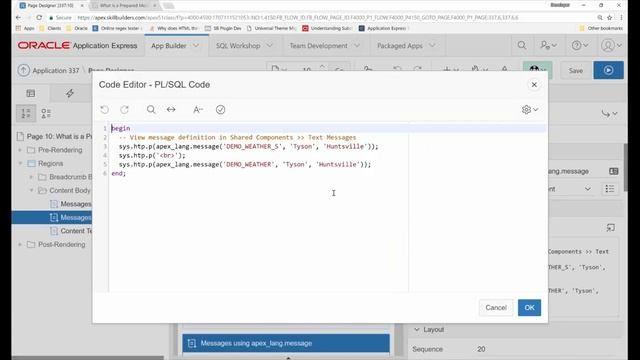
Task: Click the Oracle Application Express logo
Action: click(77, 45)
